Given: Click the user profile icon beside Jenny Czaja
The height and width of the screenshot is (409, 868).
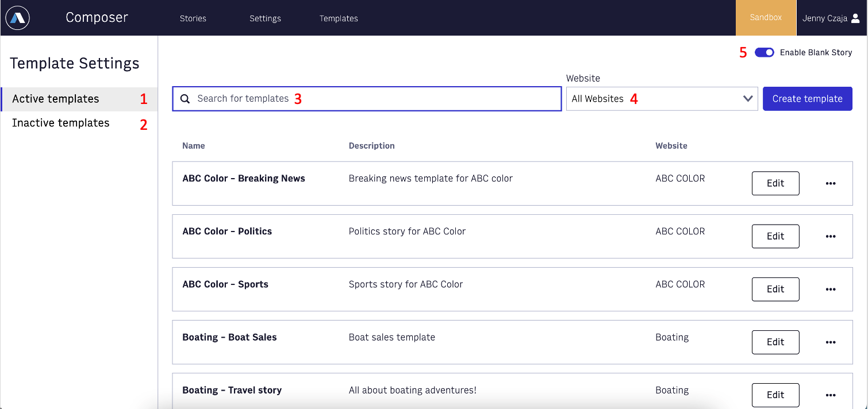Looking at the screenshot, I should pos(855,18).
